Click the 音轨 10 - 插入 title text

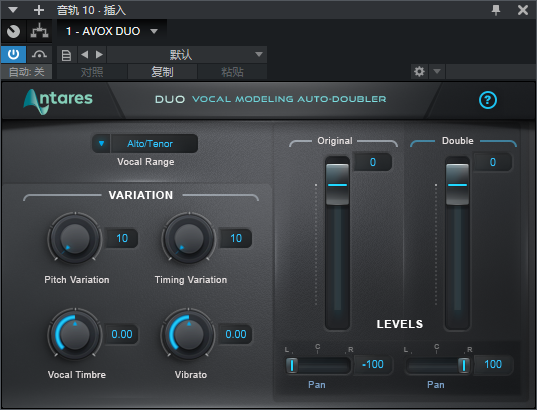click(91, 10)
